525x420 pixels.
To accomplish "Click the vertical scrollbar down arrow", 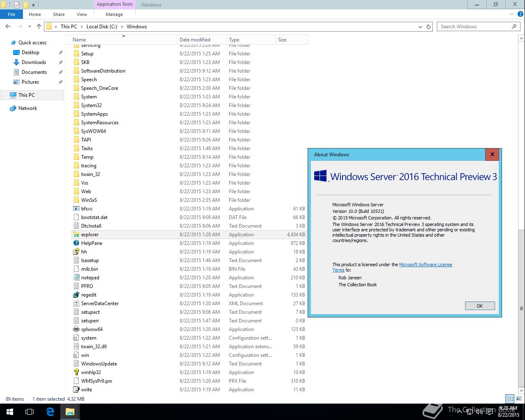I will coord(521,390).
